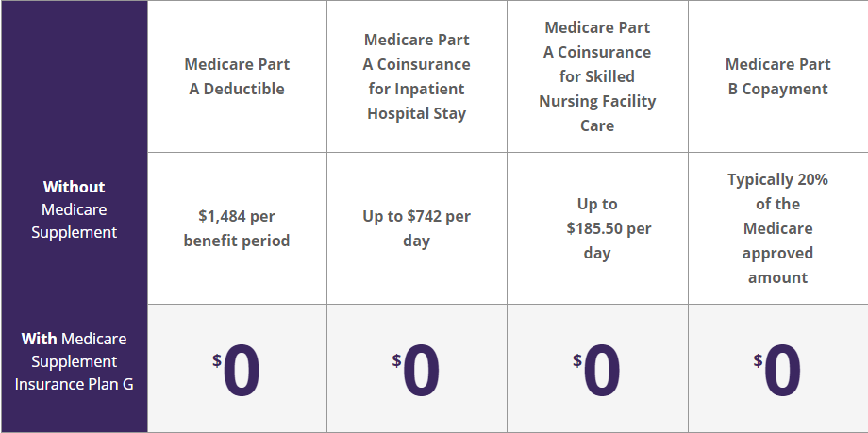Click the Without Medicare Supplement row label
This screenshot has width=868, height=433.
tap(74, 209)
